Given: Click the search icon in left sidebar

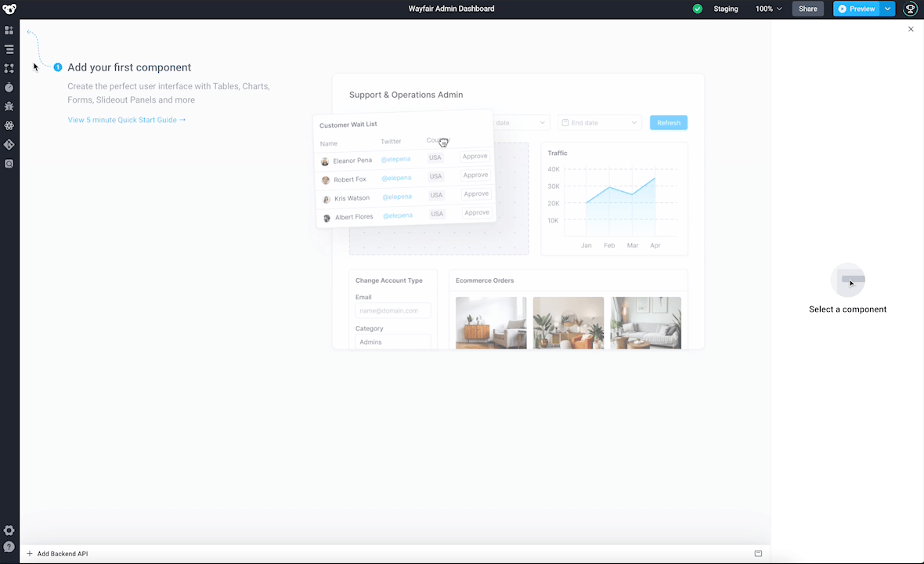Looking at the screenshot, I should tap(9, 164).
